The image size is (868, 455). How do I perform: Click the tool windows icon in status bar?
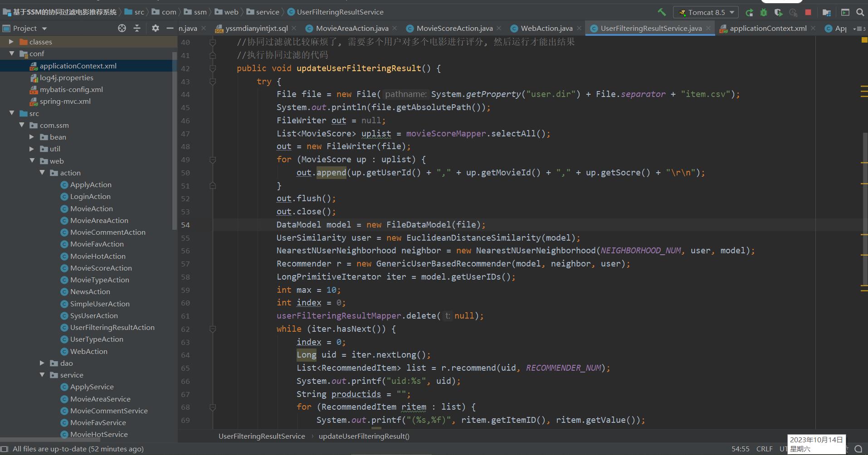tap(5, 449)
